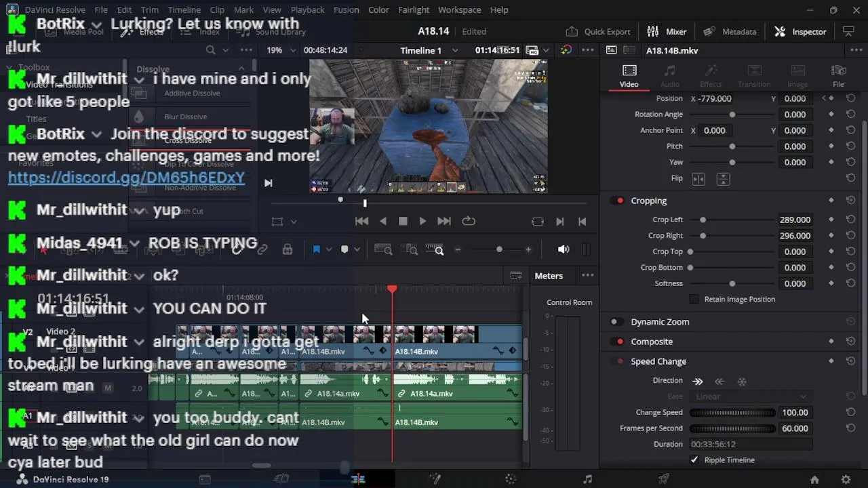
Task: Reset Rotation Angle value
Action: pyautogui.click(x=850, y=115)
